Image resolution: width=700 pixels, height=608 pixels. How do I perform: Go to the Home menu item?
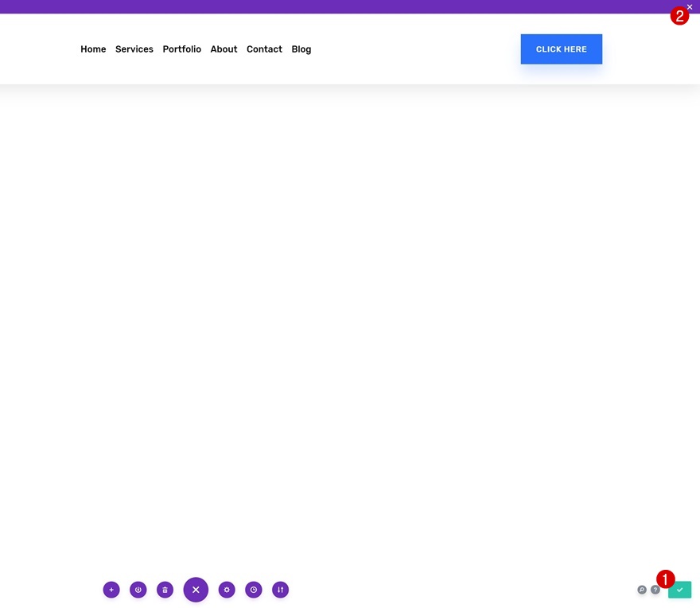93,49
